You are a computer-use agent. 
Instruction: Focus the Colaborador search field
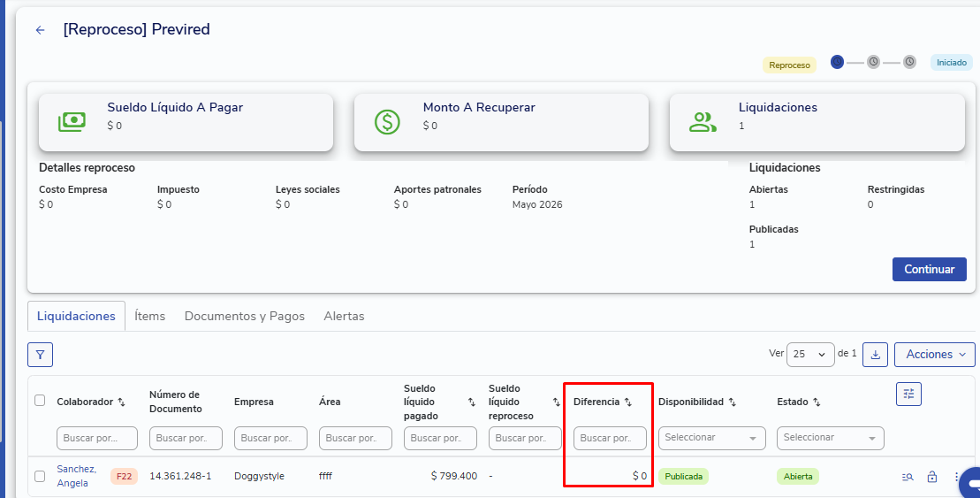(97, 438)
